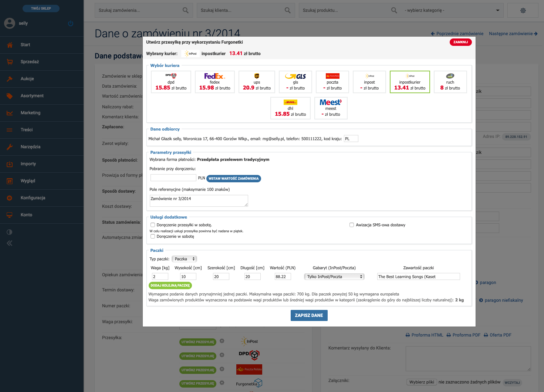Open paragon niefiskalny link
This screenshot has height=392, width=544.
tap(501, 300)
